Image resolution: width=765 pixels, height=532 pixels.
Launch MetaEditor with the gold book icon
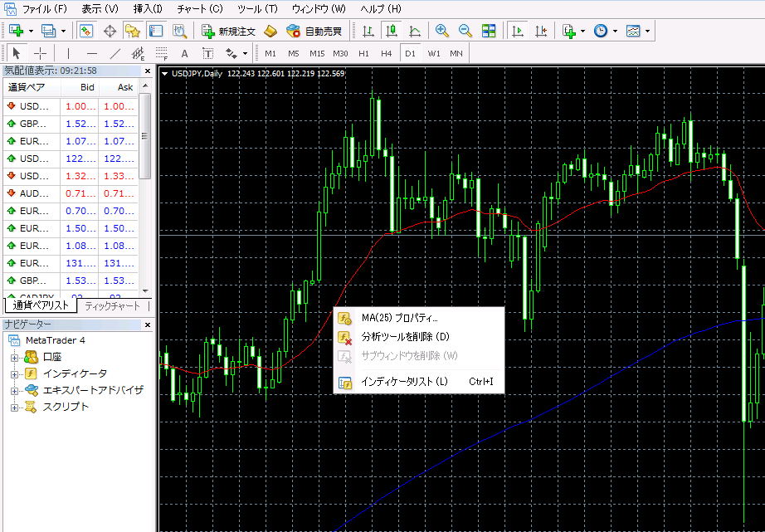[270, 31]
